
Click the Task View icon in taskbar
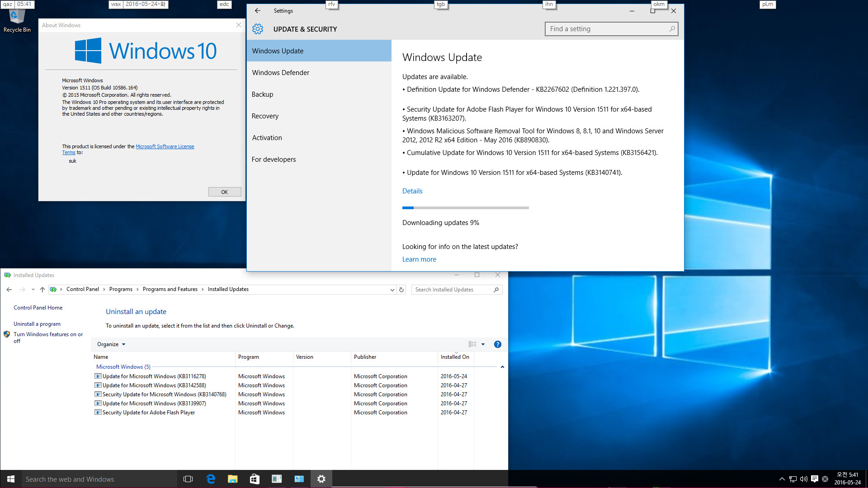tap(189, 479)
